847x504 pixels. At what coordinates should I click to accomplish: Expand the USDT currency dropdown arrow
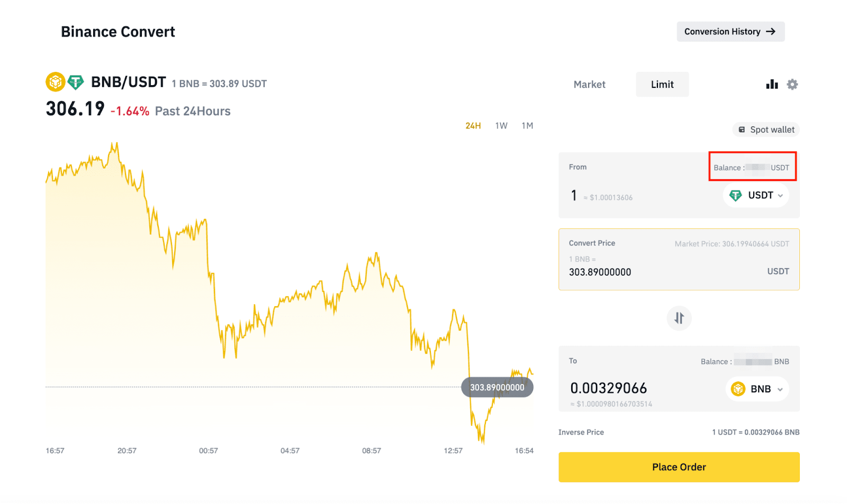pyautogui.click(x=780, y=196)
